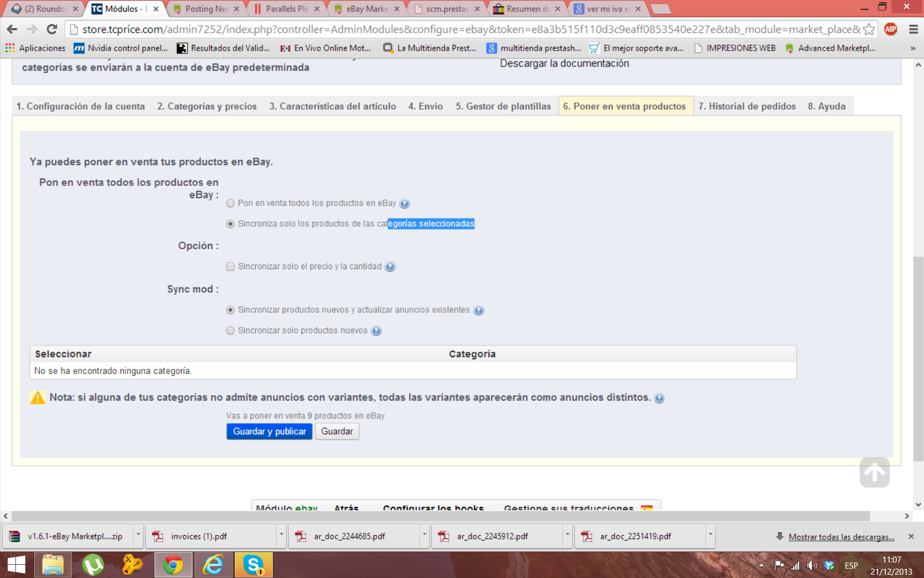The width and height of the screenshot is (924, 578).
Task: Select 'Sincronizar productos nuevos y actualizar anuncios' radio
Action: point(230,310)
